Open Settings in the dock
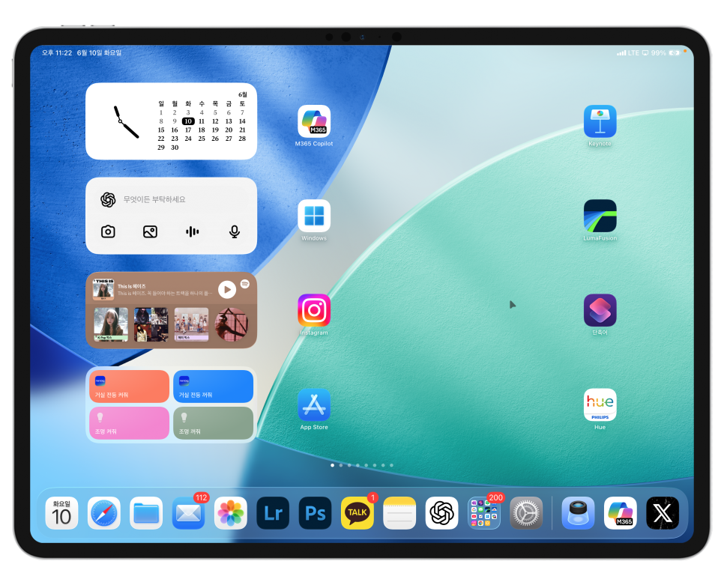 pos(526,513)
